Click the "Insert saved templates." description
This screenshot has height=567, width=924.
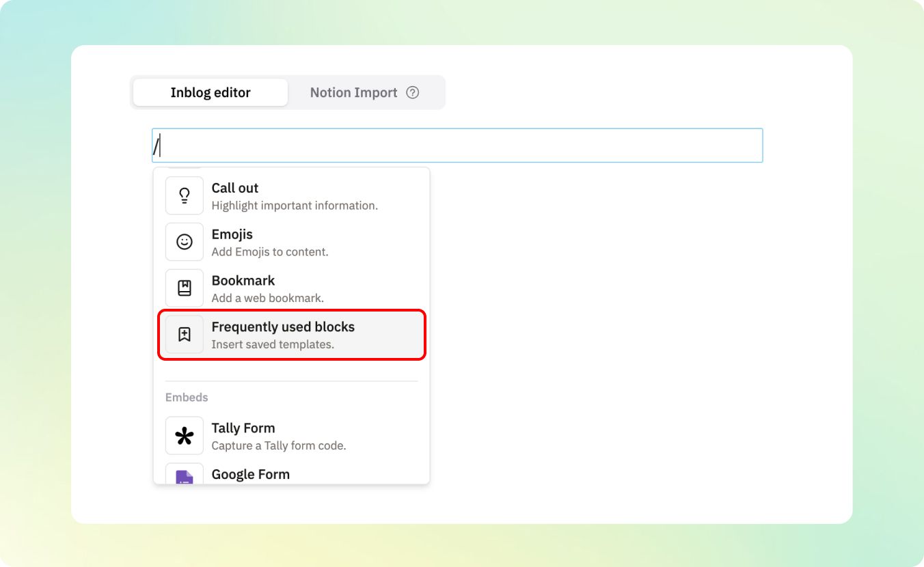click(x=273, y=344)
